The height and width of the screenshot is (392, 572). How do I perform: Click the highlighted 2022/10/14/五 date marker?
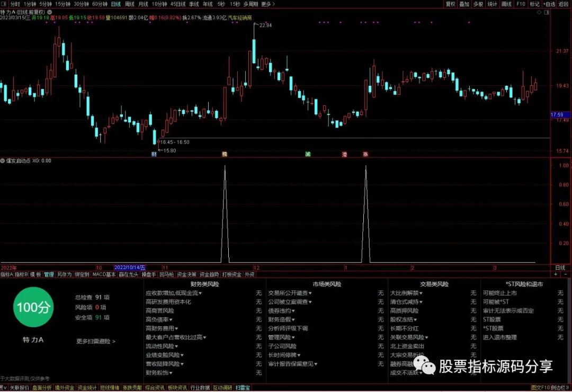point(130,268)
